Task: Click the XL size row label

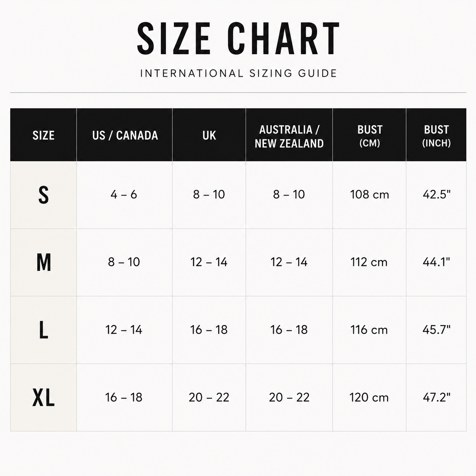Action: (x=44, y=397)
